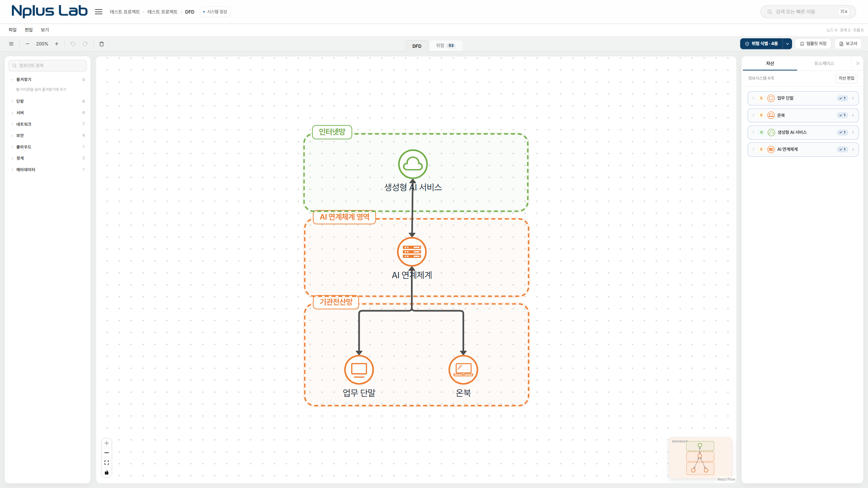868x488 pixels.
Task: Expand the 경계 category
Action: (12, 158)
